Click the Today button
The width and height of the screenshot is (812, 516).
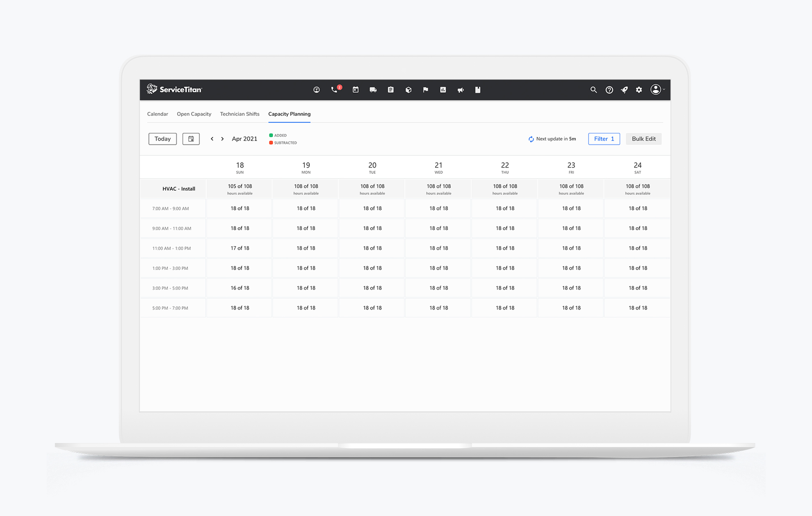(x=162, y=139)
